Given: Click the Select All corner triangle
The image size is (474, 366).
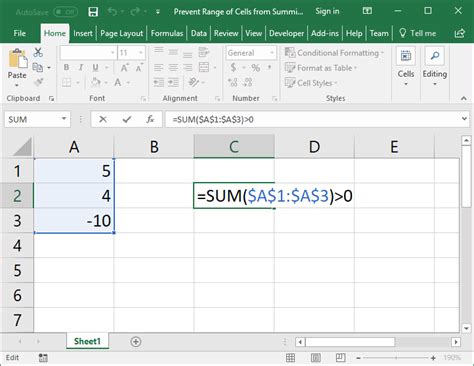Looking at the screenshot, I should click(23, 147).
